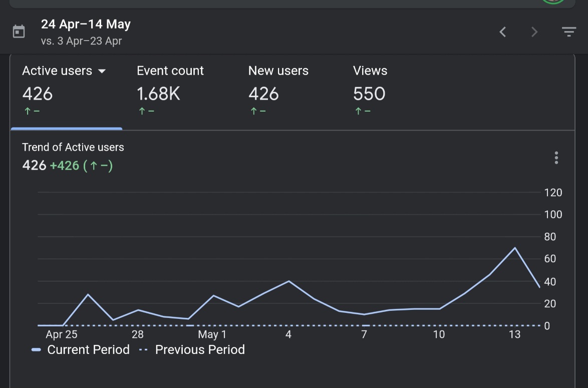Click the 1.68K event count value

158,94
